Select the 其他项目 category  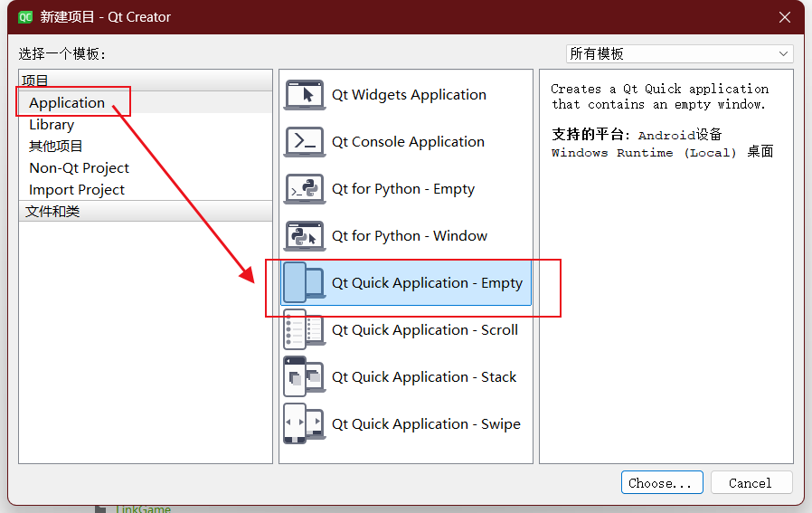pyautogui.click(x=55, y=147)
